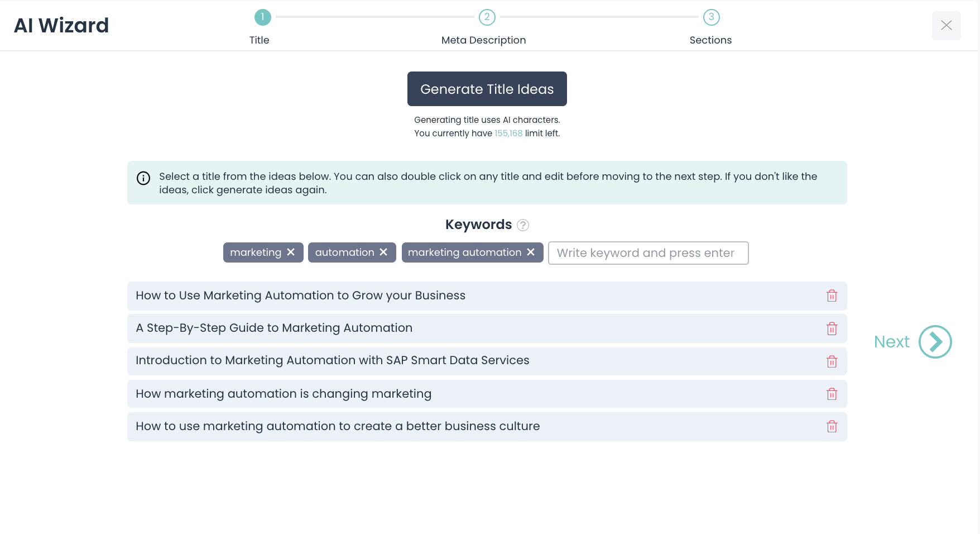
Task: Remove the 'marketing' keyword tag
Action: (x=291, y=252)
